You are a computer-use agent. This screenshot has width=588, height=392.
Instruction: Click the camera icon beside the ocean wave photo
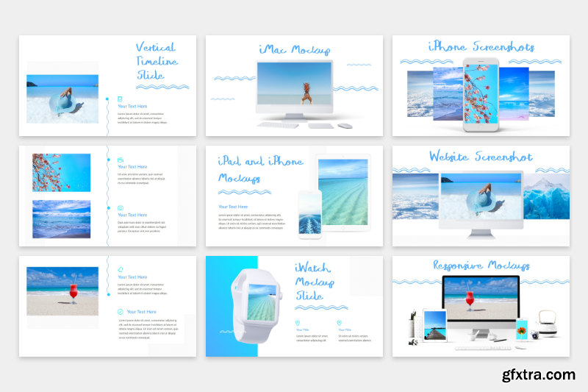[x=121, y=208]
